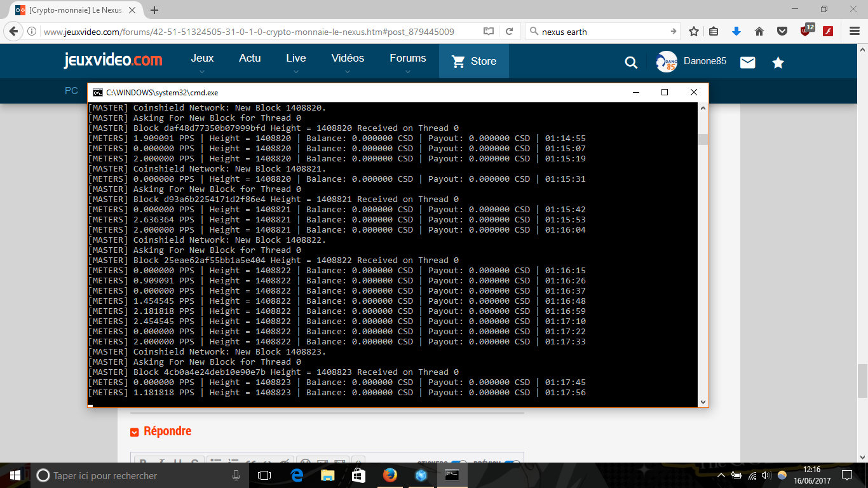The width and height of the screenshot is (868, 488).
Task: Show the Firefox bookmarks list
Action: pyautogui.click(x=714, y=31)
